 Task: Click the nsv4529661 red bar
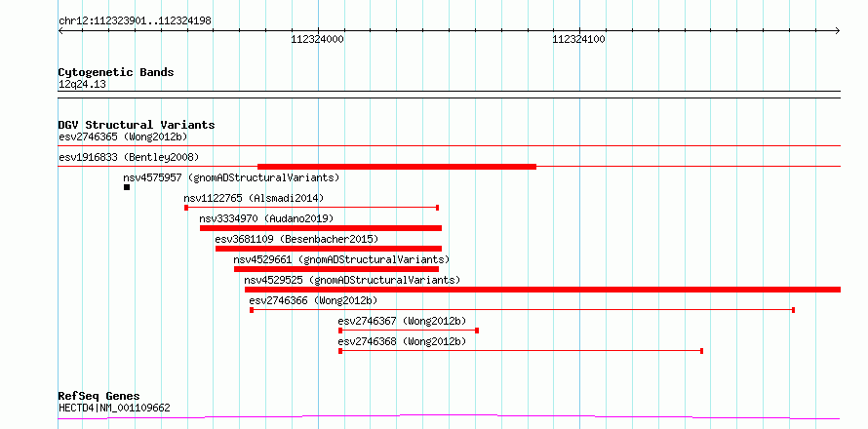[x=336, y=269]
